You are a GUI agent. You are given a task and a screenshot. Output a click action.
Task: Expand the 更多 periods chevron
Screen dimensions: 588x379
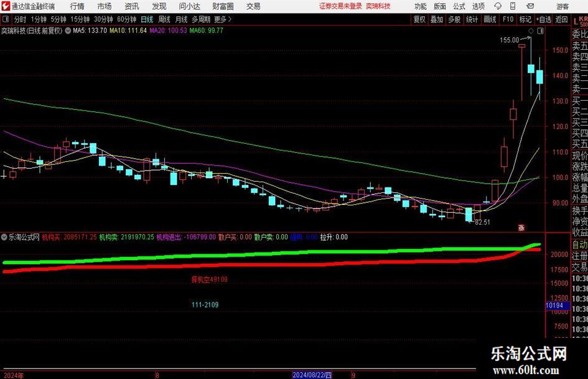coord(230,19)
